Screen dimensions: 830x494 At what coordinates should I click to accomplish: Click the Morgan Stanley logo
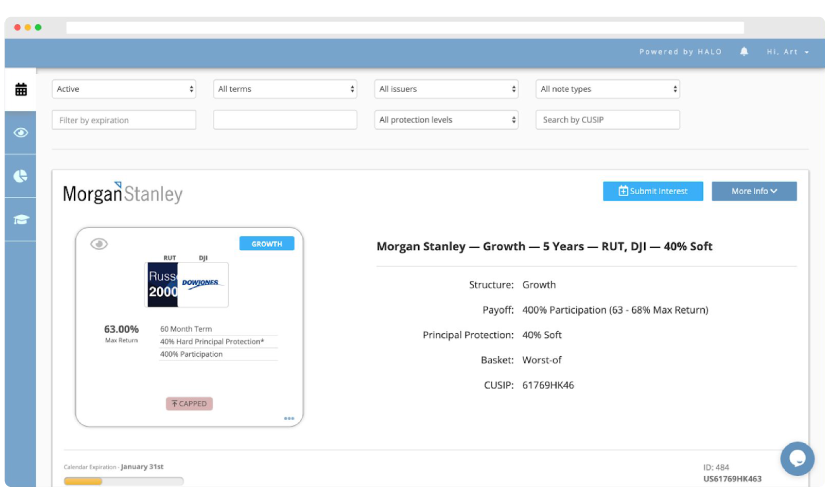[123, 193]
